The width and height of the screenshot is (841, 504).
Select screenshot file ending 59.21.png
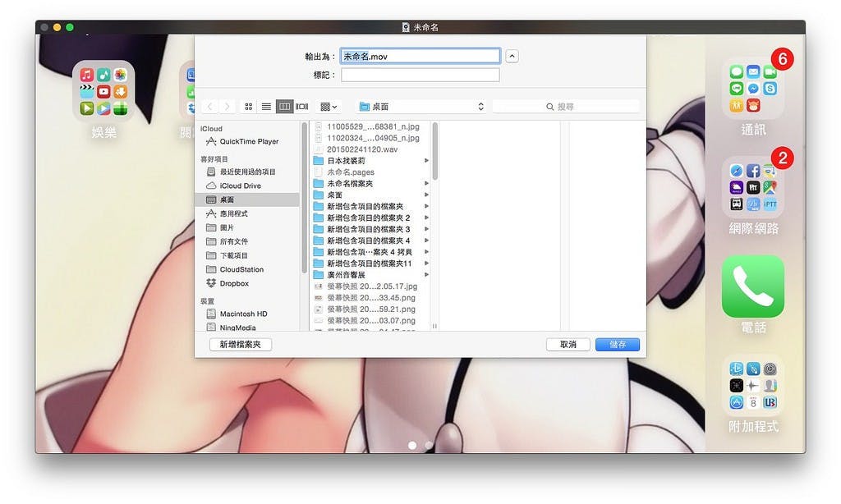[370, 309]
